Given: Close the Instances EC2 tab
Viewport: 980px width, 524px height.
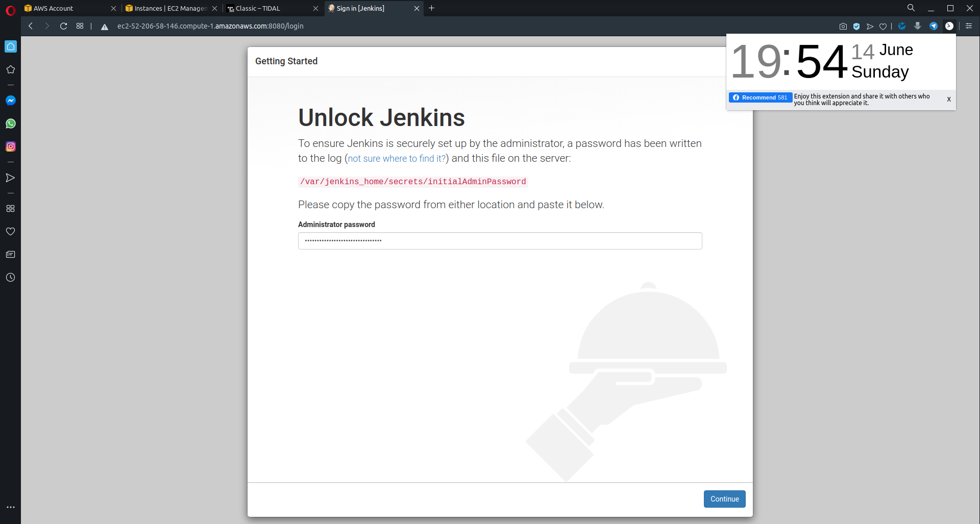Looking at the screenshot, I should tap(214, 9).
